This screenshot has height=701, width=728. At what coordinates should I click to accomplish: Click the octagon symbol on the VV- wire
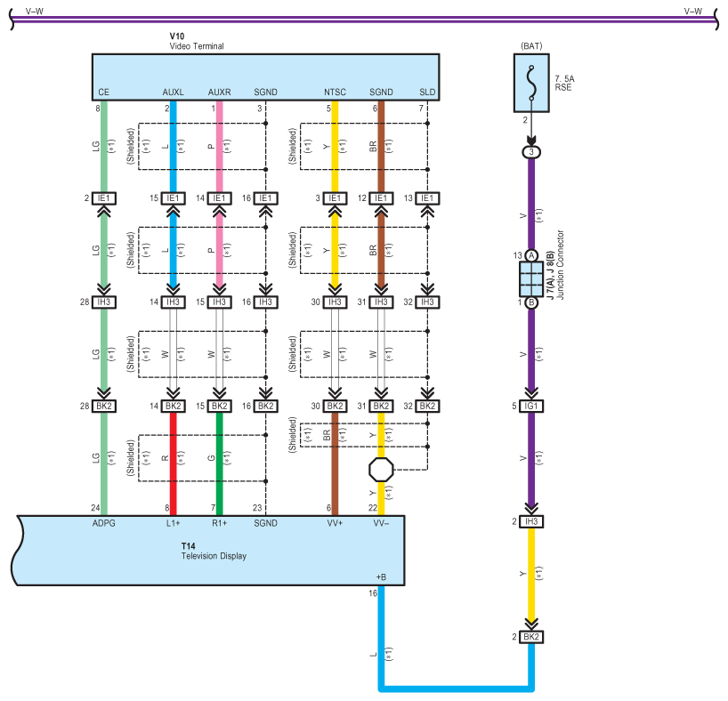tap(381, 468)
